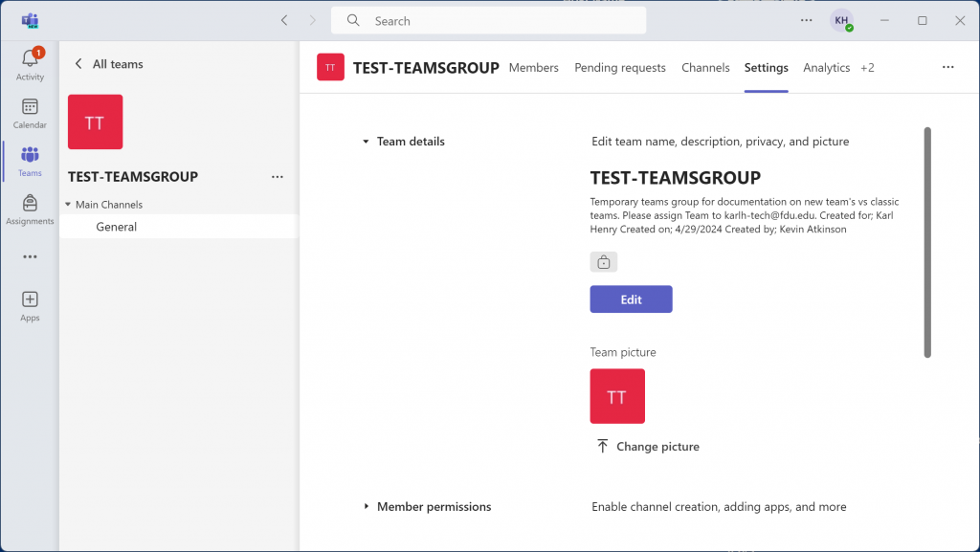Switch to the Members tab
This screenshot has height=552, width=980.
pyautogui.click(x=533, y=68)
